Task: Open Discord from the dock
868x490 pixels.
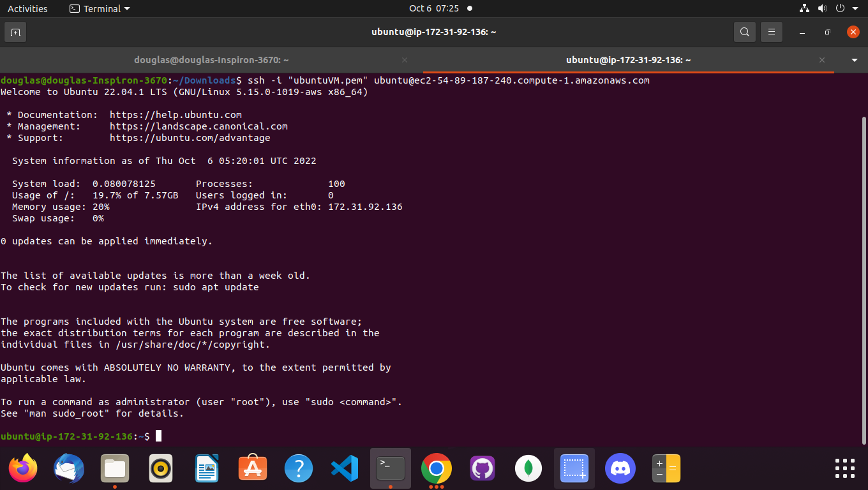Action: tap(620, 468)
